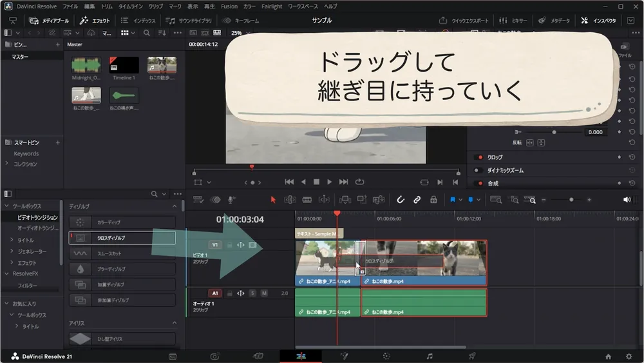Viewport: 644px width, 363px height.
Task: Open the Timeline View Options icon
Action: [x=198, y=200]
